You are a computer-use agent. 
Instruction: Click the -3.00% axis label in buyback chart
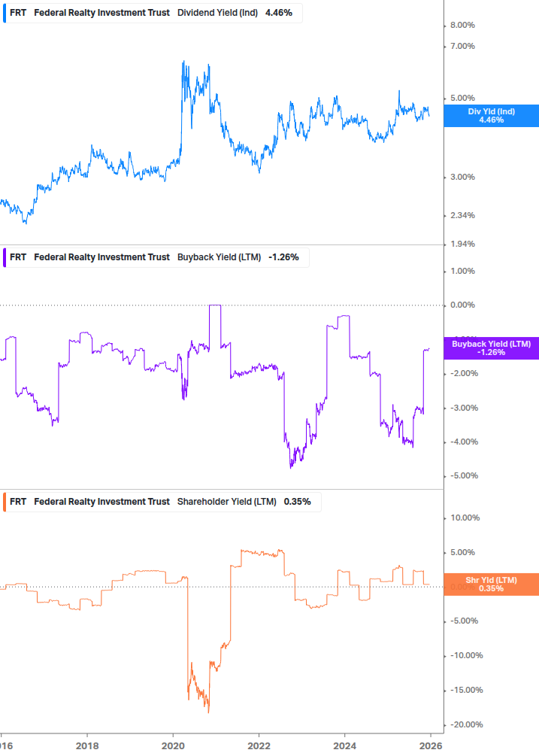click(464, 408)
